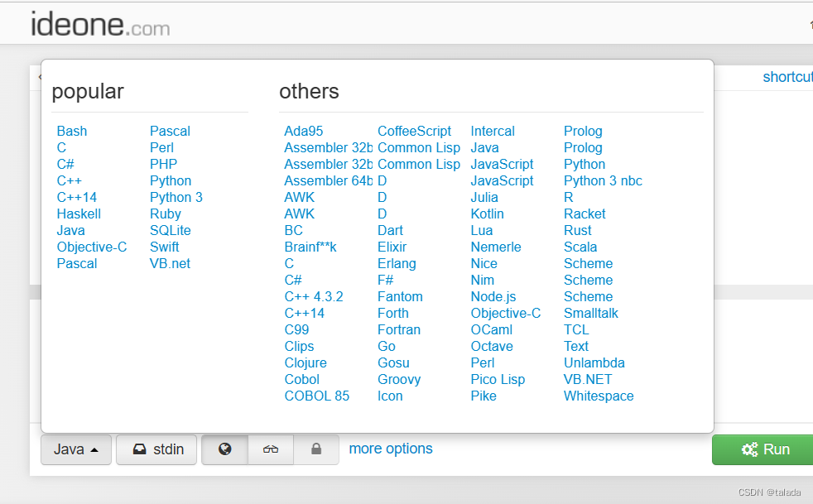The height and width of the screenshot is (504, 813).
Task: Select Nim in the language list
Action: [x=482, y=281]
